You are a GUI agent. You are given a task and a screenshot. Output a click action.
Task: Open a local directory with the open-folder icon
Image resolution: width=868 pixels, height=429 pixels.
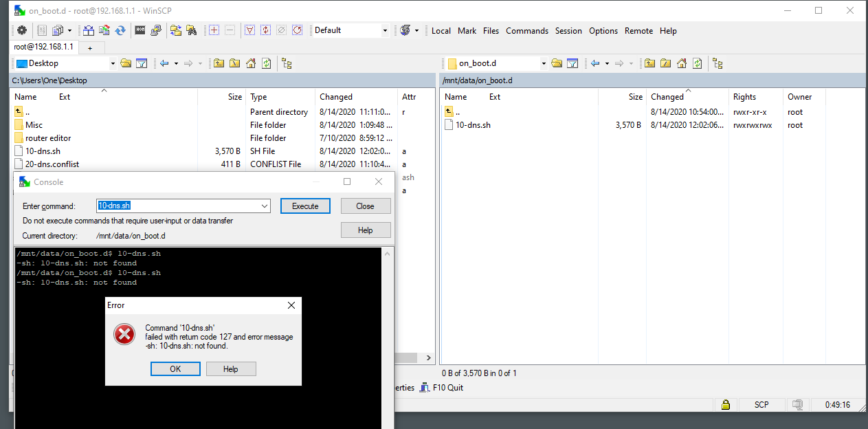pyautogui.click(x=126, y=63)
